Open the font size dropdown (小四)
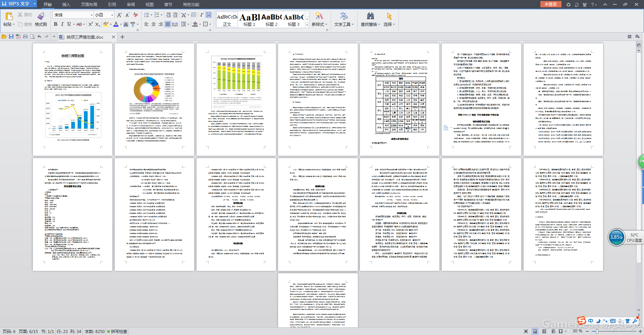The width and height of the screenshot is (644, 335). click(112, 15)
